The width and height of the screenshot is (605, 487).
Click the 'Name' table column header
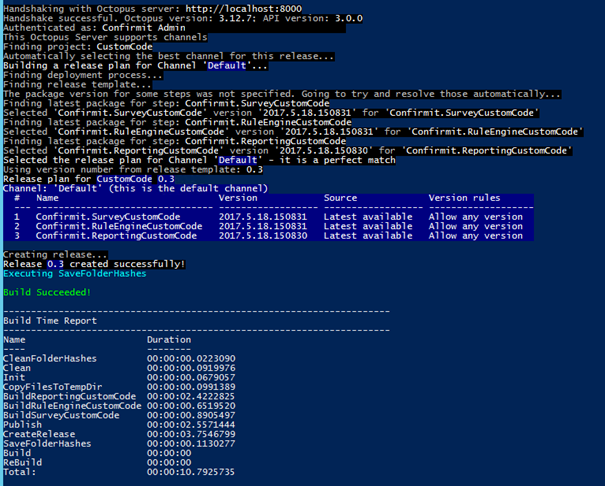(47, 198)
